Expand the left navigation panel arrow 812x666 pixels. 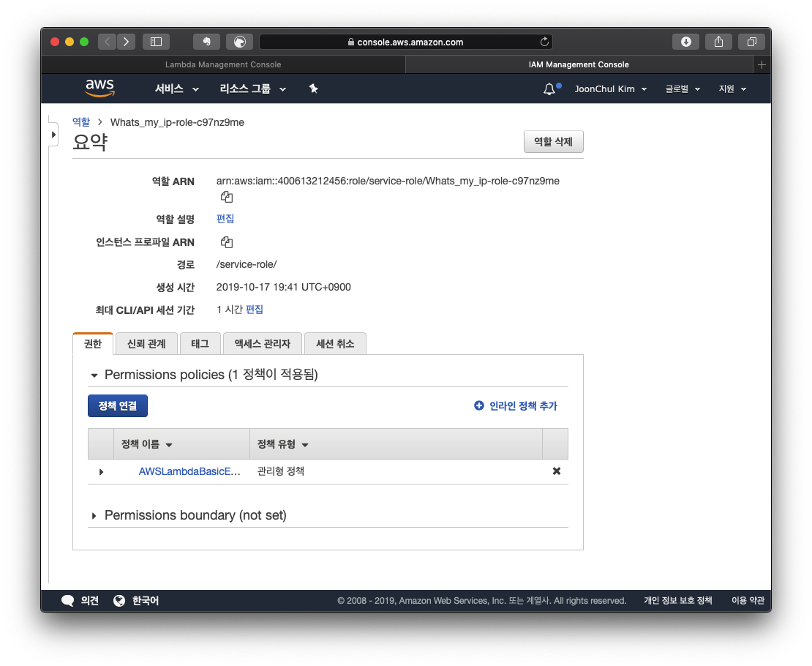[53, 135]
